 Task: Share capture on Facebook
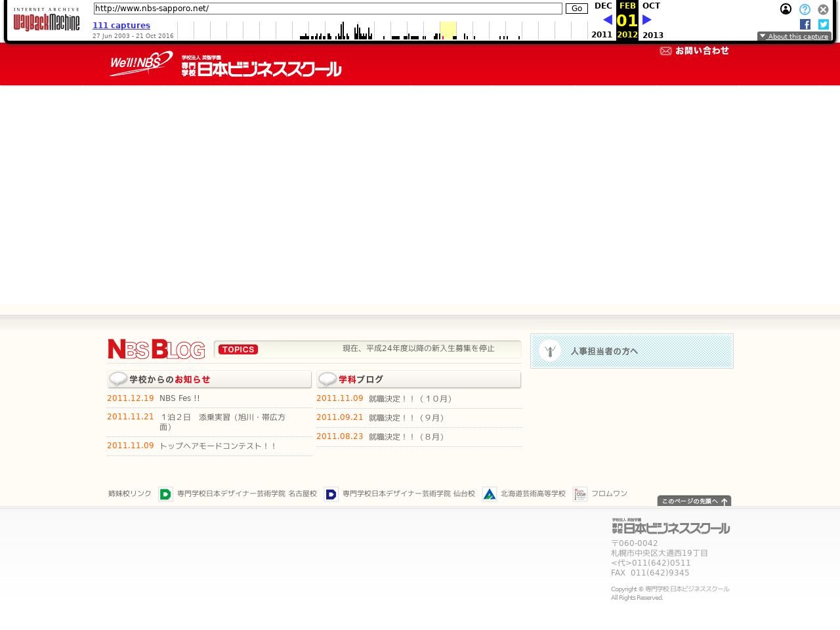(x=805, y=24)
